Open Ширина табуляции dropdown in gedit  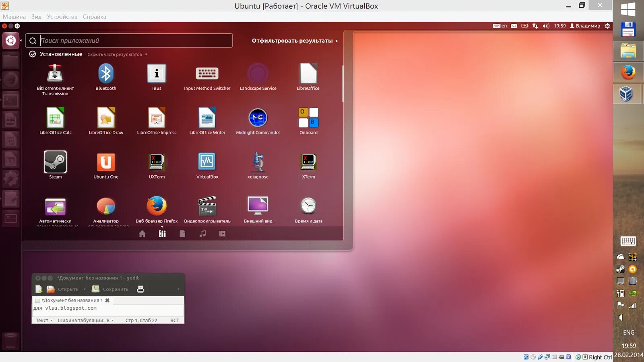86,321
